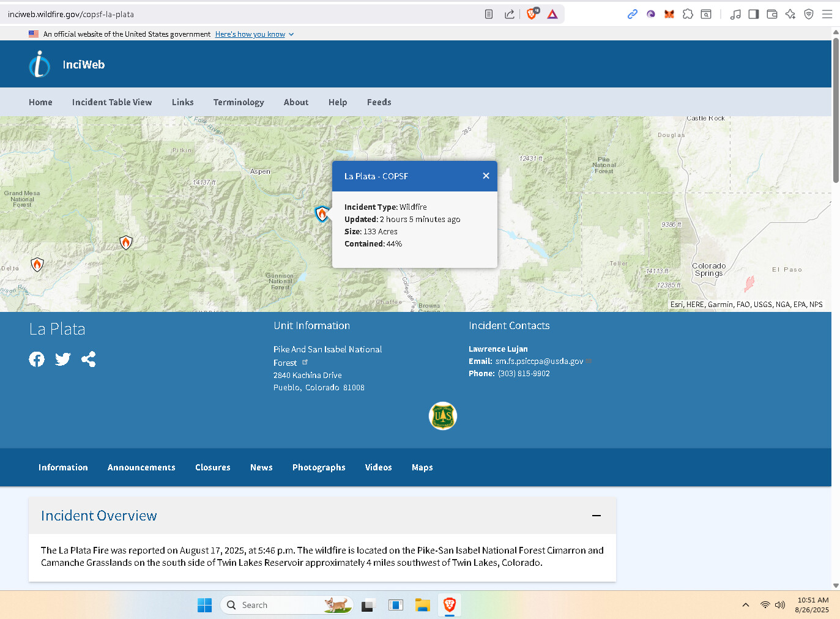Click the InciWeb site title

(84, 65)
